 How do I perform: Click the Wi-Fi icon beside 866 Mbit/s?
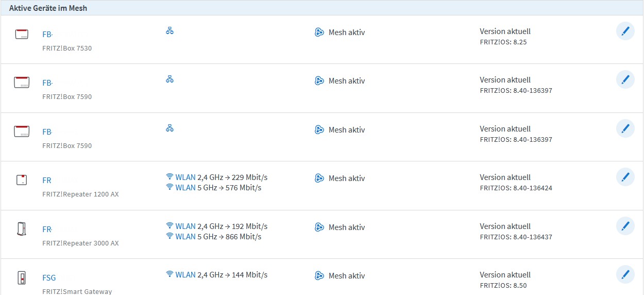[170, 236]
